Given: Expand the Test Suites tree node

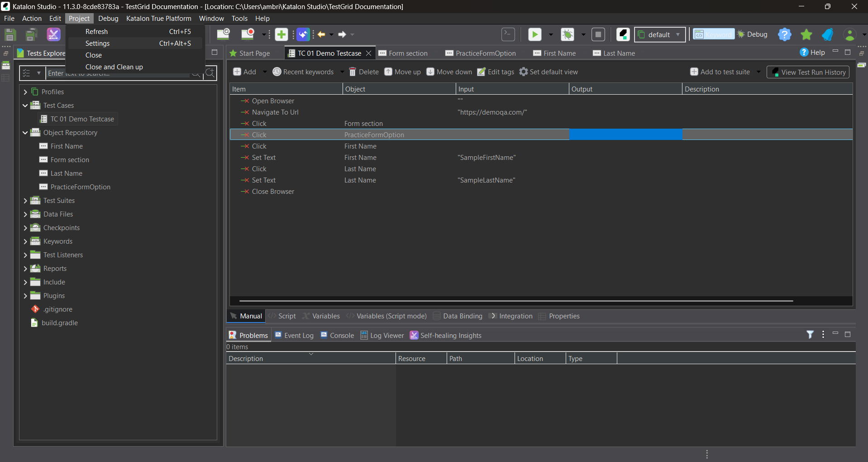Looking at the screenshot, I should click(x=25, y=201).
